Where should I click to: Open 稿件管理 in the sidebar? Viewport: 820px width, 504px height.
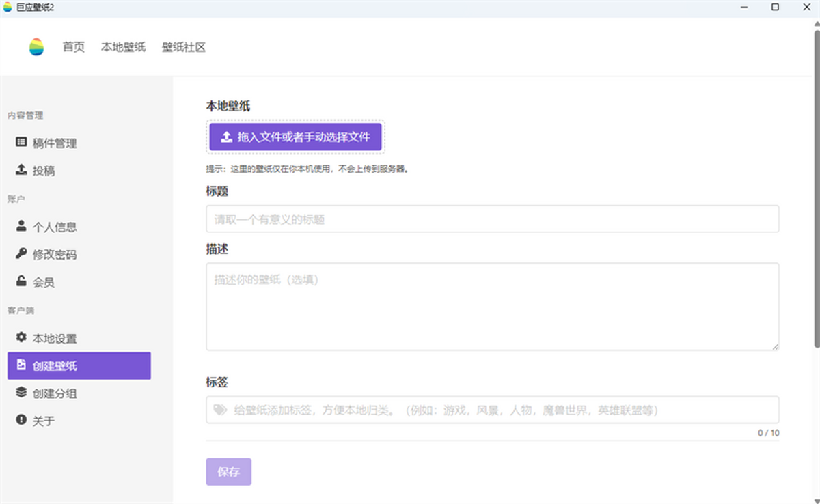coord(79,143)
